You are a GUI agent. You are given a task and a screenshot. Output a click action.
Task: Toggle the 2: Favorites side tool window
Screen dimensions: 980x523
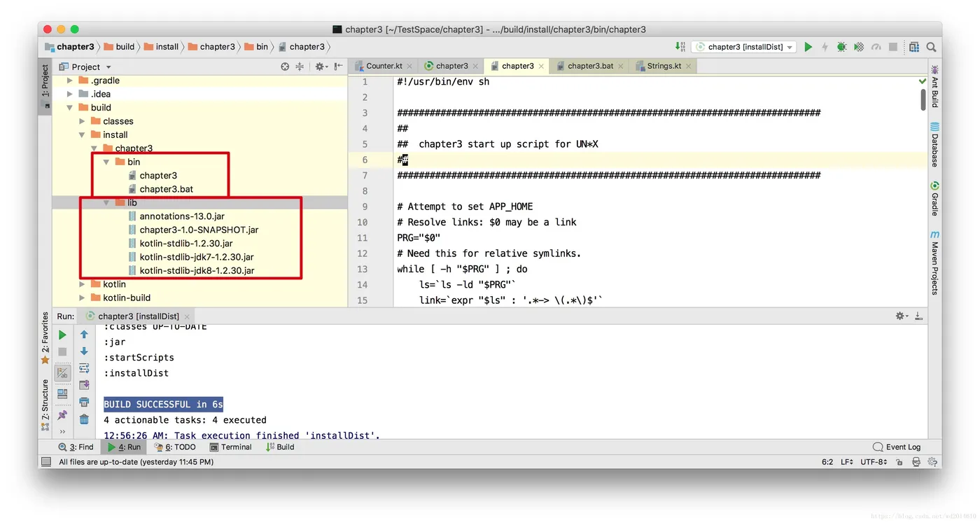point(45,337)
